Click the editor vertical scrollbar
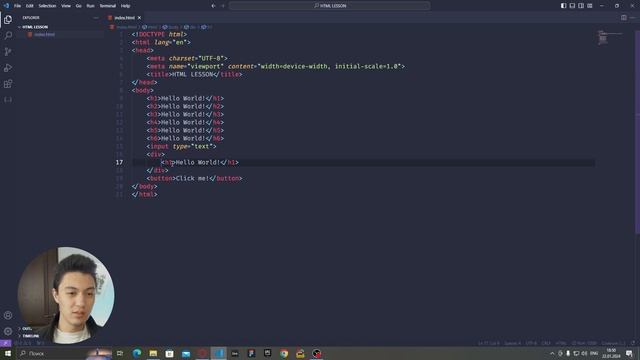Viewport: 640px width, 360px height. point(638,131)
